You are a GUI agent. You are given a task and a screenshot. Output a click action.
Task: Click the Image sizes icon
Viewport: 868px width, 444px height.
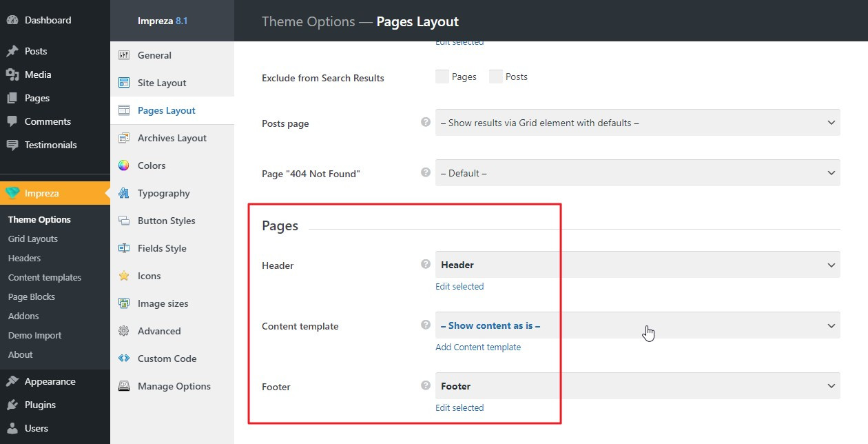coord(124,303)
